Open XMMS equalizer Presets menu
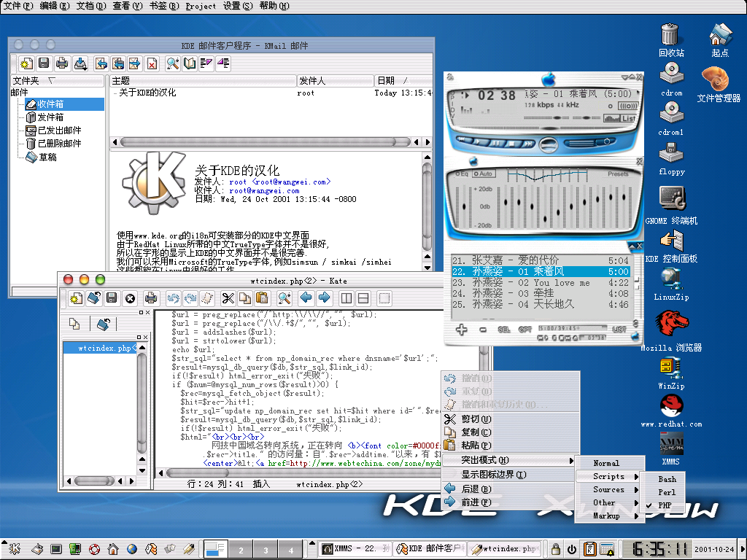747x560 pixels. pos(618,174)
